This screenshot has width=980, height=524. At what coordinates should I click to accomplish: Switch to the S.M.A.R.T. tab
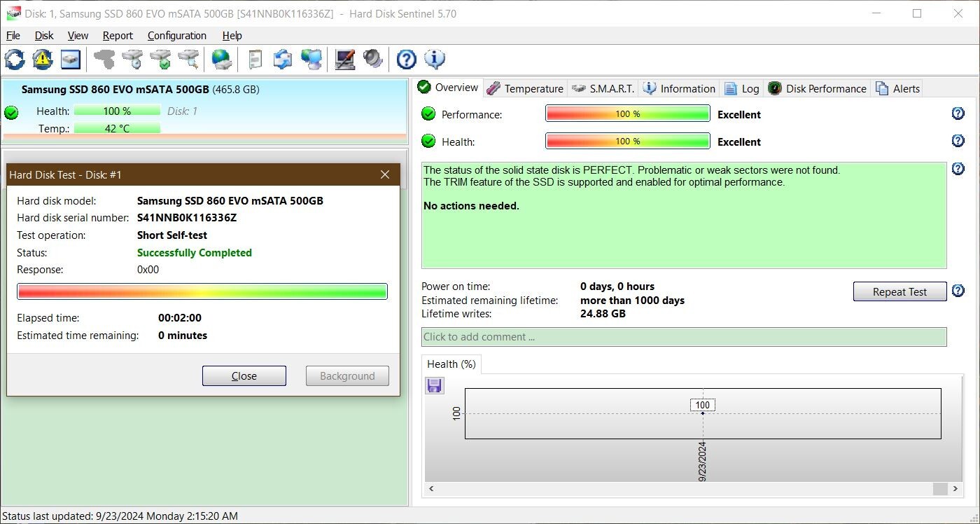(x=603, y=88)
